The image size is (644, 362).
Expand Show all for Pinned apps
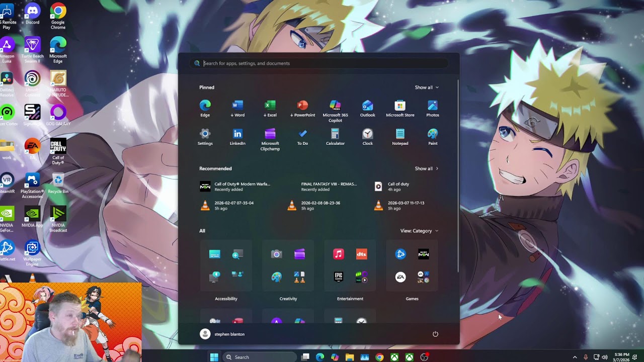[427, 87]
